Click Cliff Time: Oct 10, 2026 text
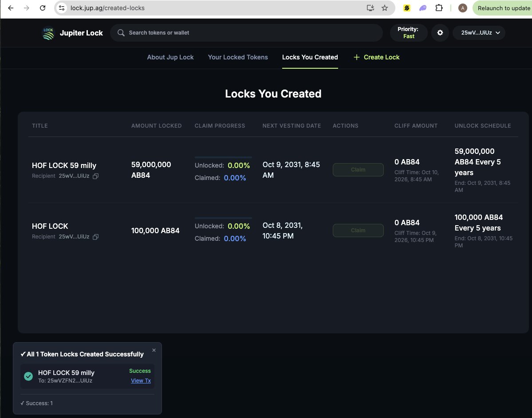This screenshot has width=532, height=418. [417, 176]
